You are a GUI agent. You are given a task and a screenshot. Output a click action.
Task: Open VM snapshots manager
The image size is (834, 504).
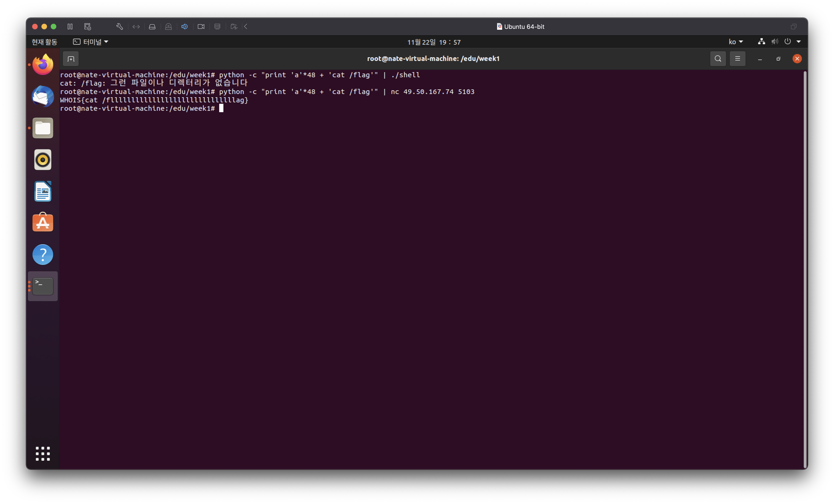[87, 26]
